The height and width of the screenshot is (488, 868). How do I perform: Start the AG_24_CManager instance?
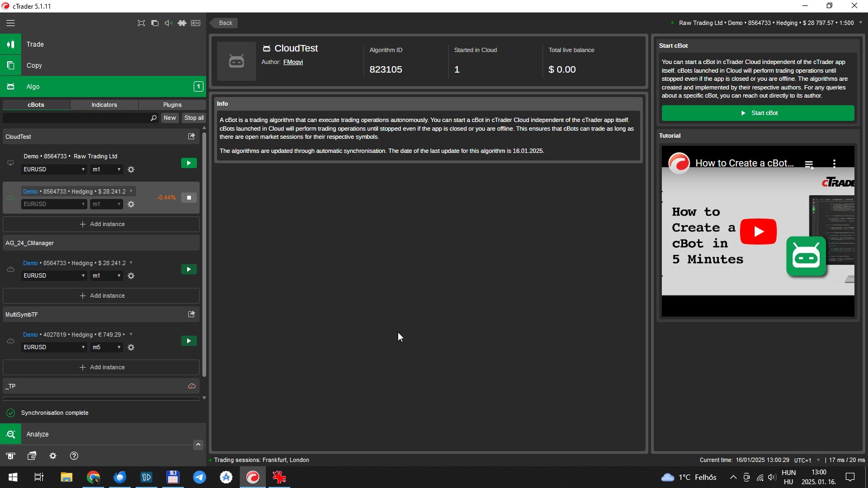tap(189, 269)
